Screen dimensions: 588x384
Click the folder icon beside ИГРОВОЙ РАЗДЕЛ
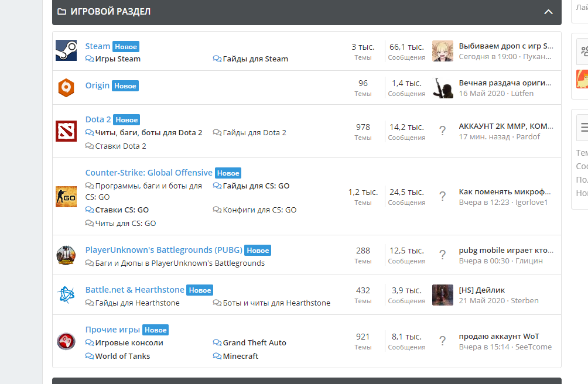62,12
